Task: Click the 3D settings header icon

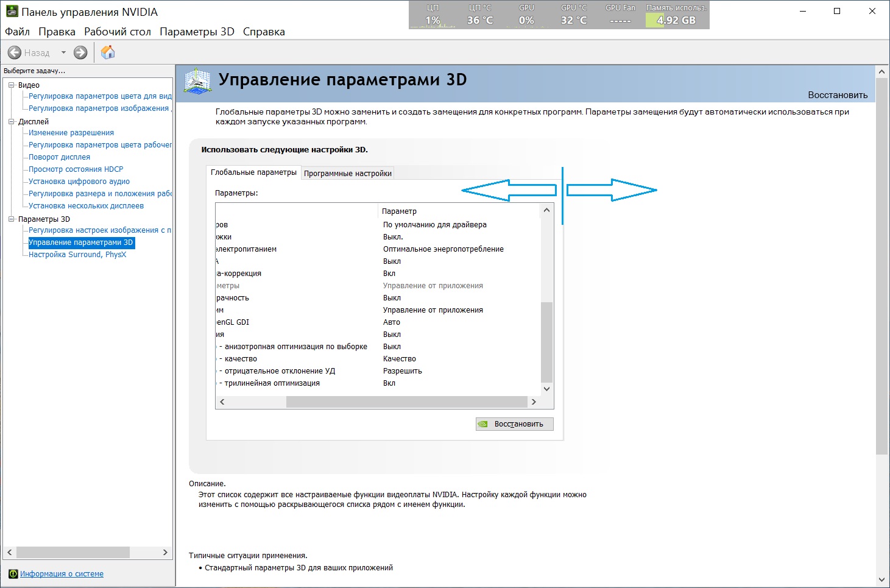Action: (197, 80)
